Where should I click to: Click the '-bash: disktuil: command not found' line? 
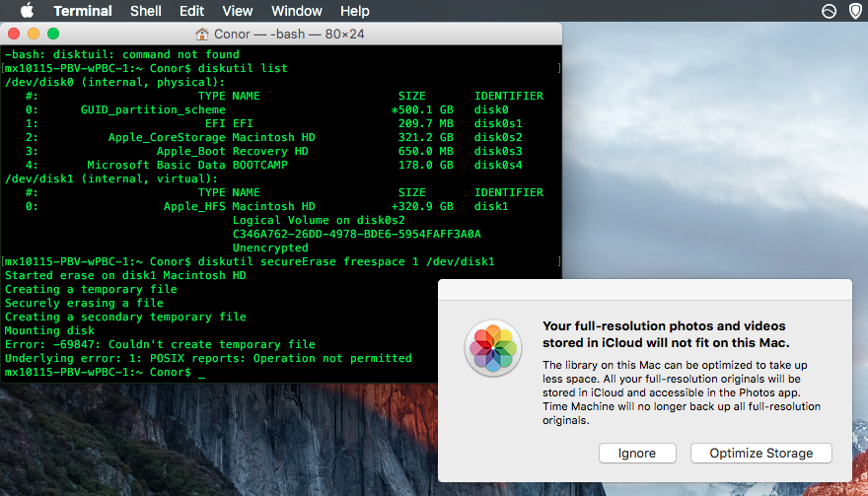(121, 54)
